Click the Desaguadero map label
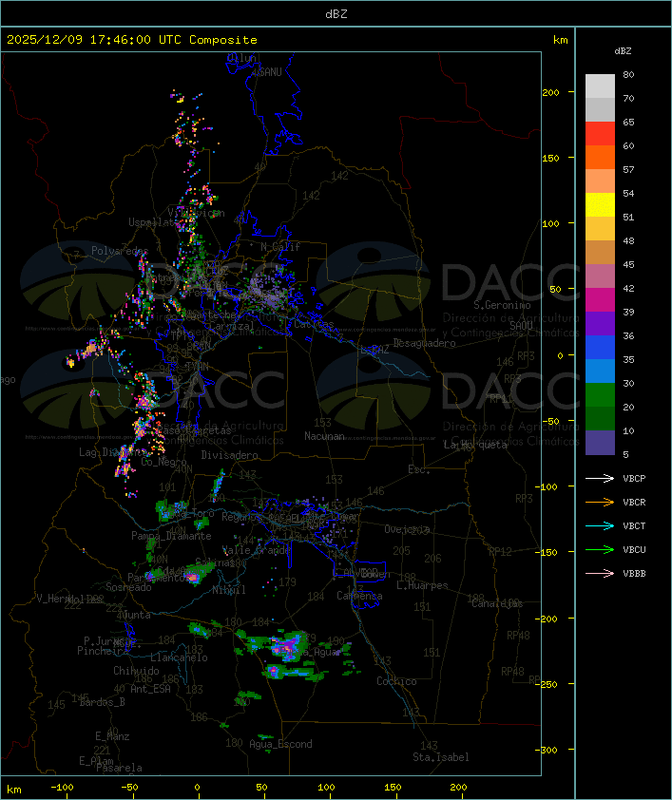Image resolution: width=672 pixels, height=800 pixels. [x=424, y=343]
